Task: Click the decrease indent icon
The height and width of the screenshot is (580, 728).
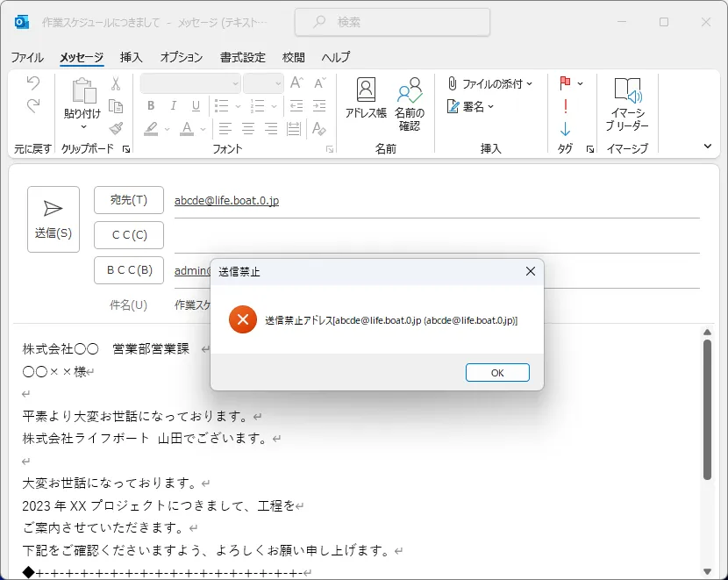Action: point(296,106)
